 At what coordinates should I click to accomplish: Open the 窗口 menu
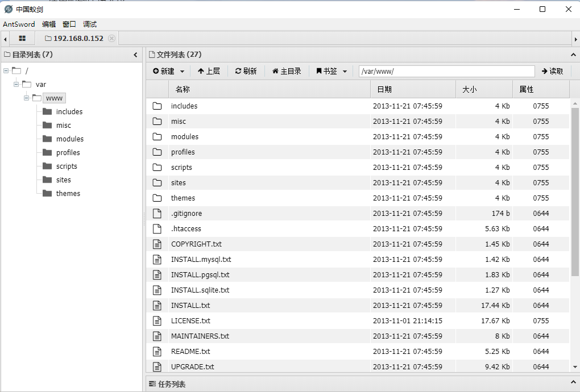pos(69,24)
